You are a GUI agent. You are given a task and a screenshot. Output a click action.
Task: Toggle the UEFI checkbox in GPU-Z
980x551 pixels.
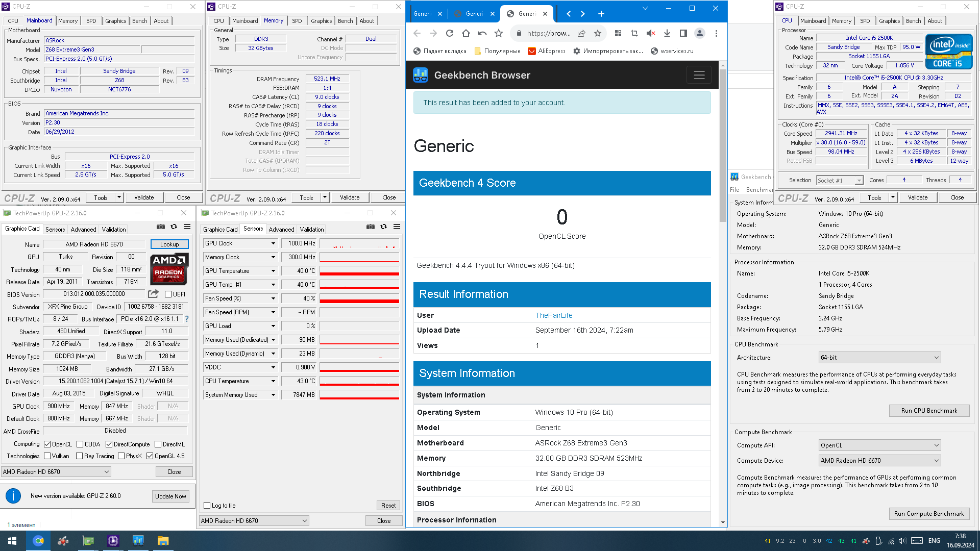168,294
